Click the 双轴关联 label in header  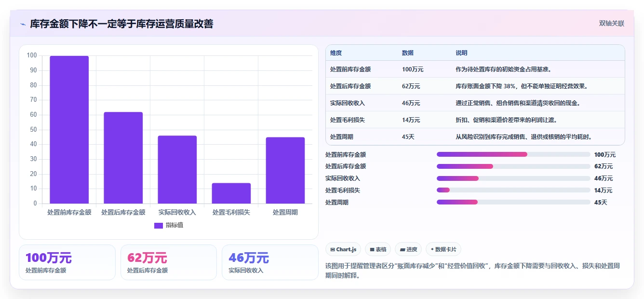coord(612,23)
